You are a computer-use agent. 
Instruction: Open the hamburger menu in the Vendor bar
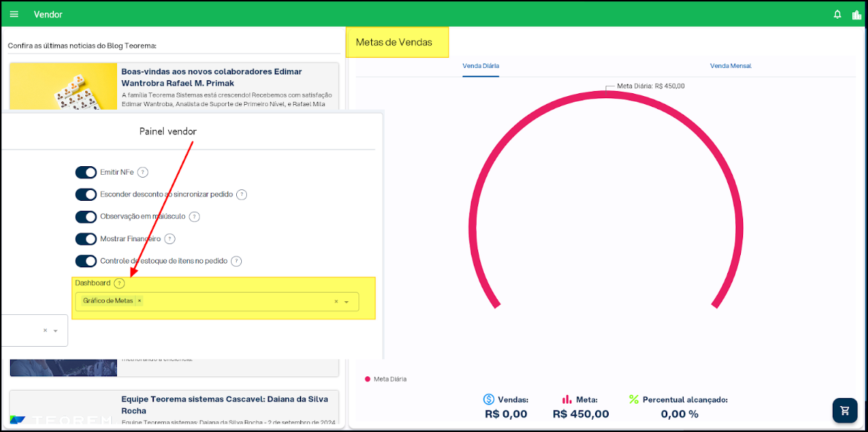(x=14, y=14)
